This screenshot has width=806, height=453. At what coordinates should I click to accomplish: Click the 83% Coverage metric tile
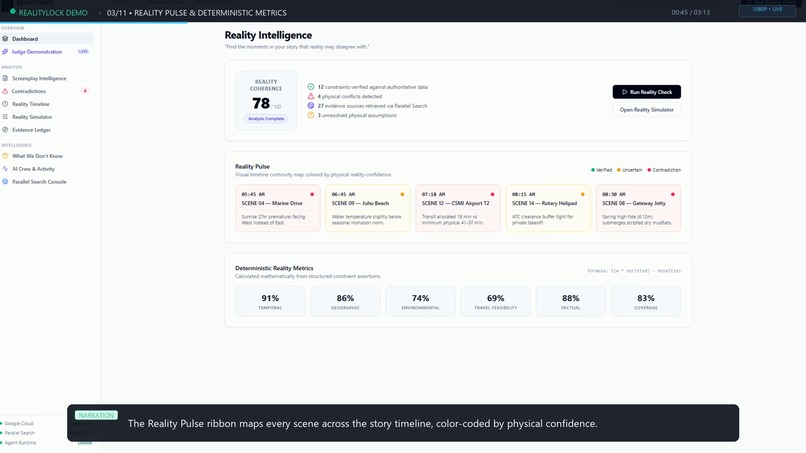[x=646, y=301]
